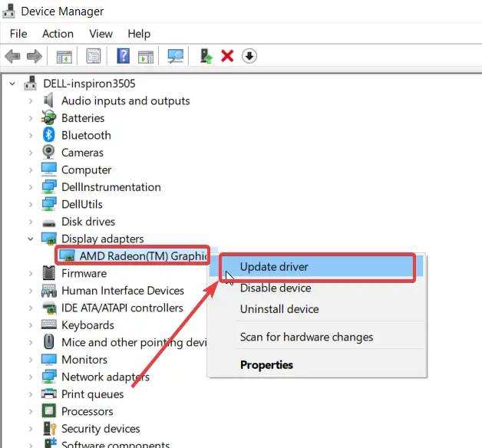Open the View menu
This screenshot has width=482, height=448.
pyautogui.click(x=101, y=34)
